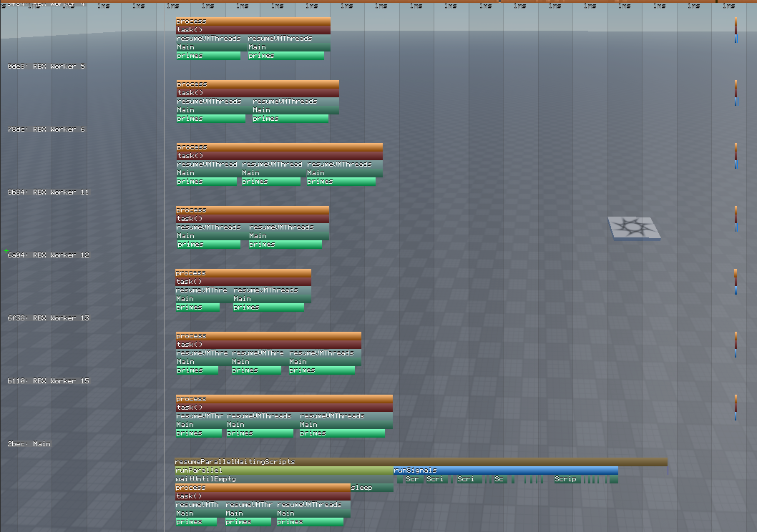
Task: Select the '2bec: Main' thread label
Action: click(x=29, y=444)
